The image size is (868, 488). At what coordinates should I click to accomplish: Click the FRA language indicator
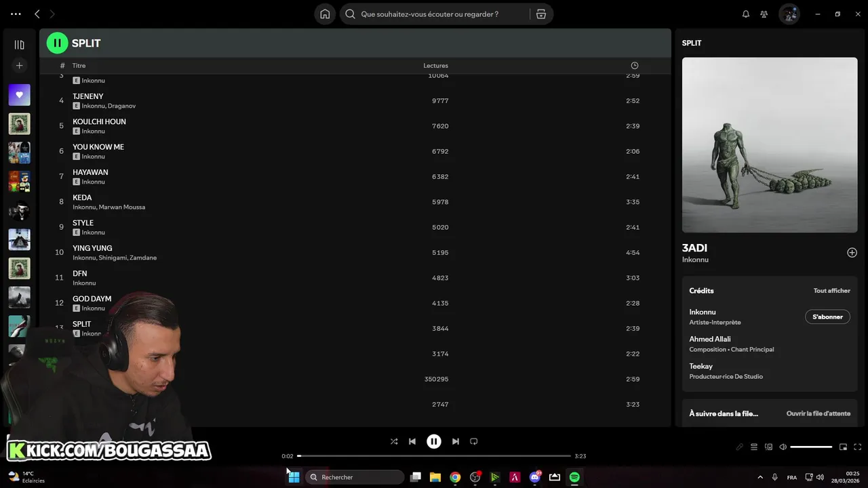tap(792, 477)
